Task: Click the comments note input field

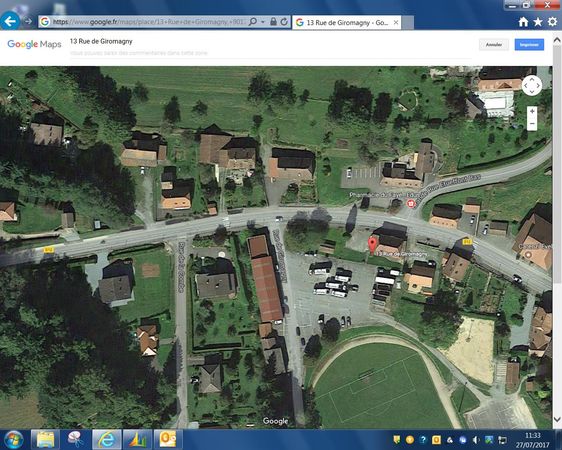Action: pos(271,53)
